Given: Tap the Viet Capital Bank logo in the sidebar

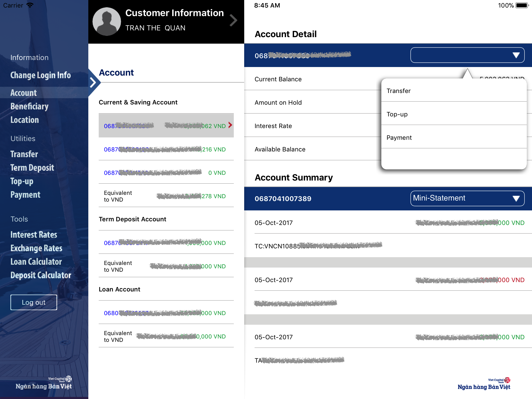Looking at the screenshot, I should (x=44, y=383).
